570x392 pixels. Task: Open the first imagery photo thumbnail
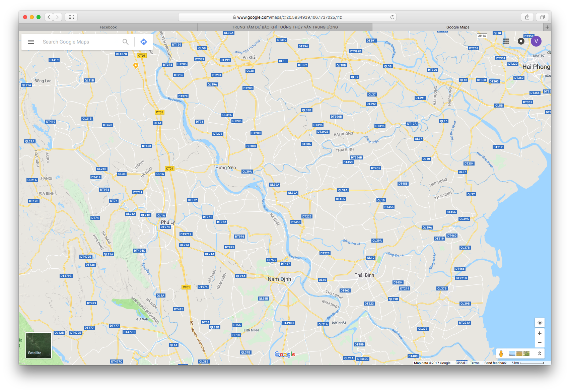(512, 353)
